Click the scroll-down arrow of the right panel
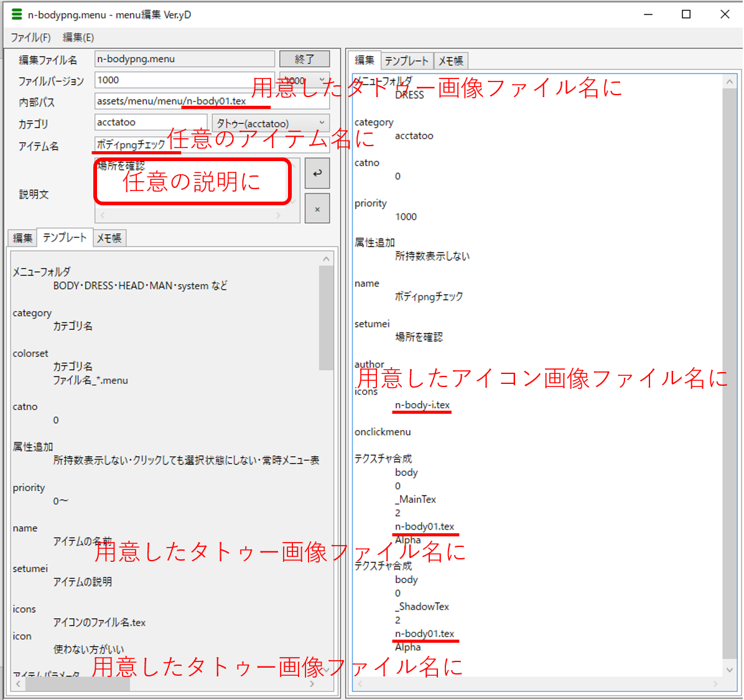744x700 pixels. click(x=730, y=671)
